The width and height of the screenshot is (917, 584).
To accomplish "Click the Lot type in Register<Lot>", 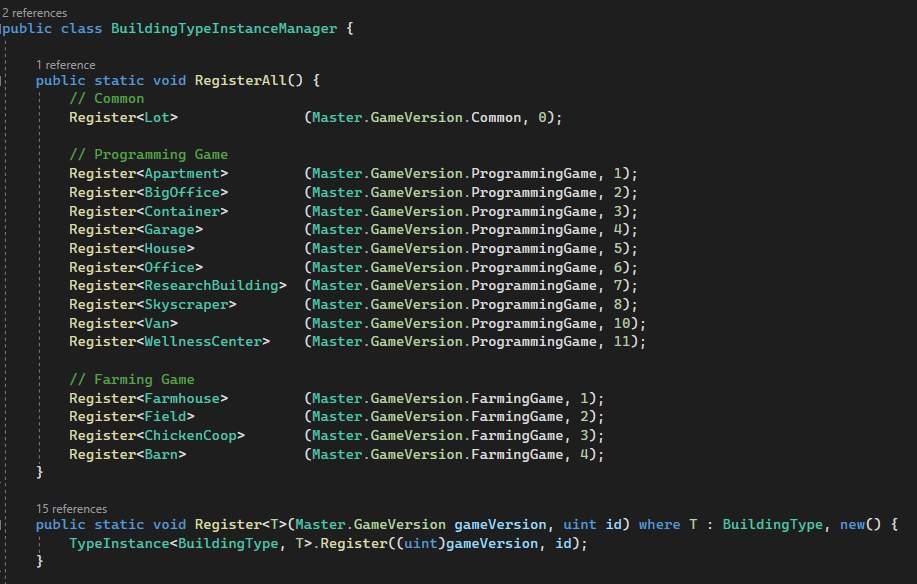I will pos(157,118).
